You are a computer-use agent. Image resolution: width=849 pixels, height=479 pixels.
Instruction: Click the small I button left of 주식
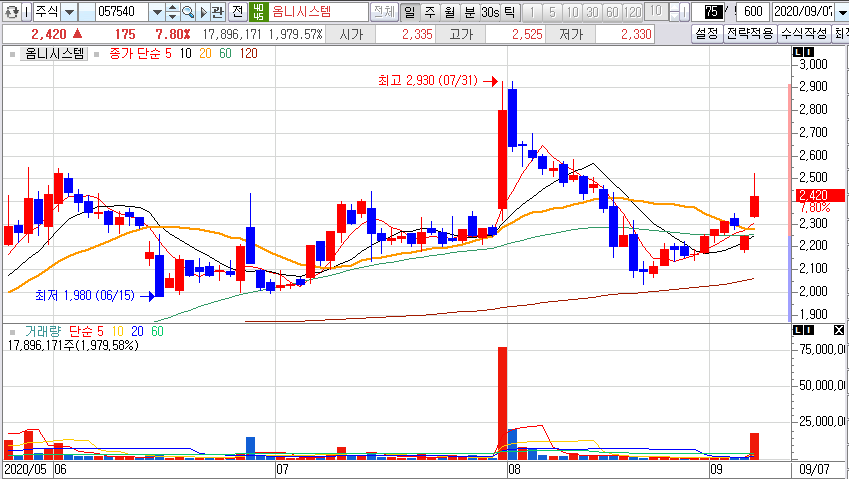click(x=27, y=11)
